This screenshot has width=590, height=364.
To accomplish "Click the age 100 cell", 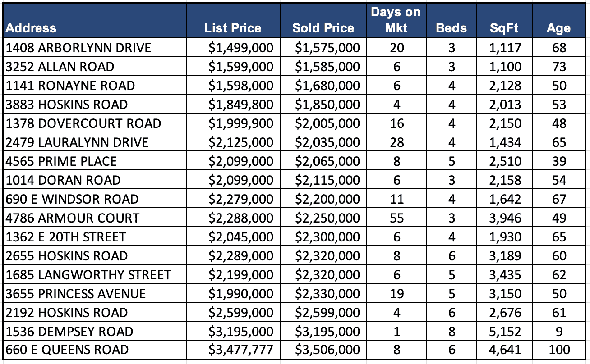I will pyautogui.click(x=559, y=350).
